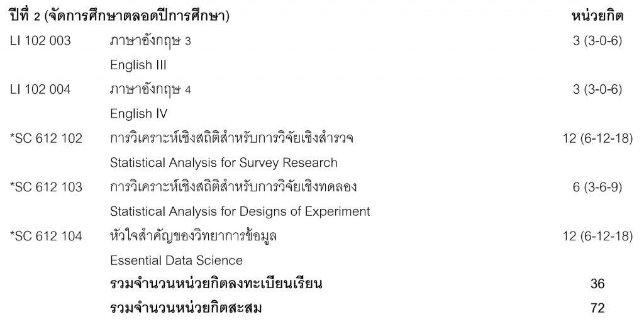Image resolution: width=644 pixels, height=331 pixels.
Task: Click course code LI 102 003
Action: [40, 41]
